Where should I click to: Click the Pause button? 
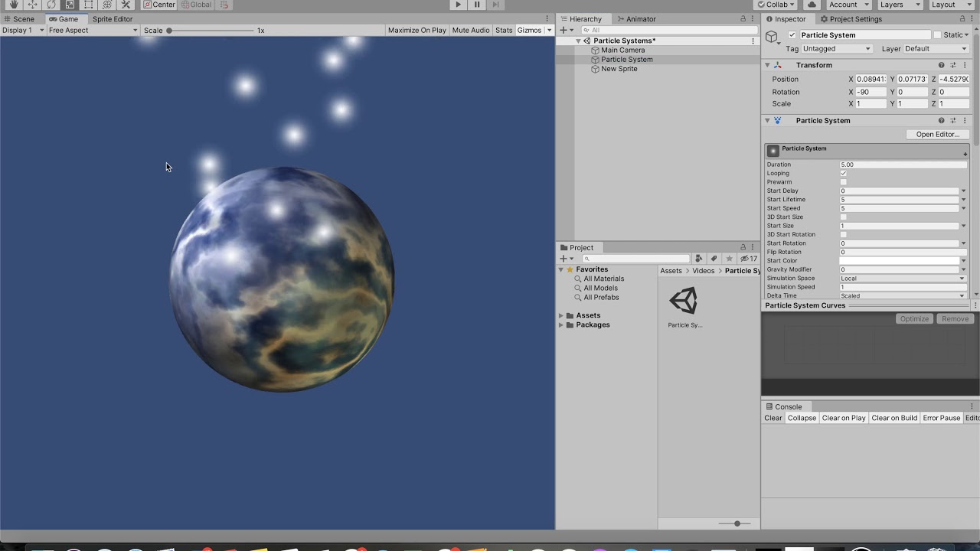477,5
